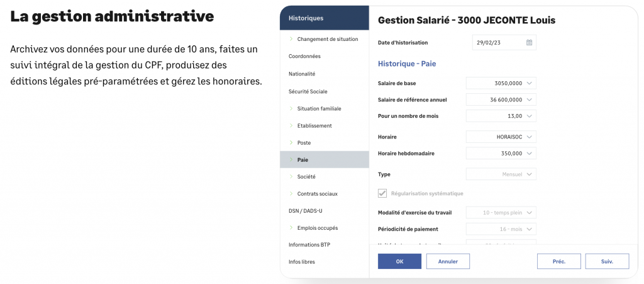Open the Type Mensuel dropdown
Image resolution: width=644 pixels, height=284 pixels.
click(529, 174)
